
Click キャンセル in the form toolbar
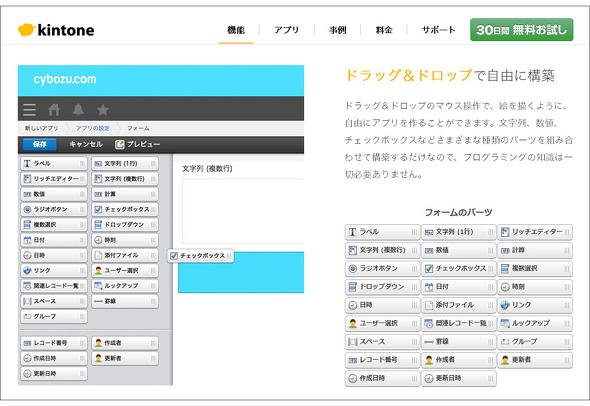(x=86, y=144)
